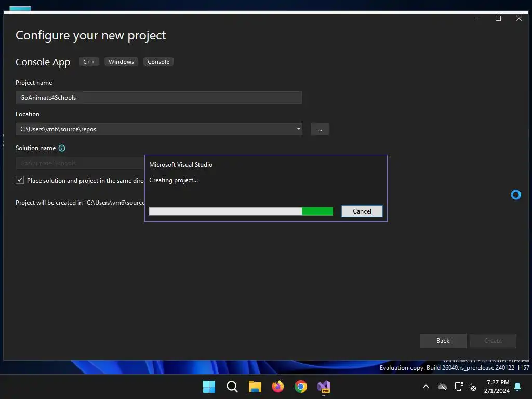Screen dimensions: 532x399
Task: Click the muted volume tray icon
Action: pos(472,387)
